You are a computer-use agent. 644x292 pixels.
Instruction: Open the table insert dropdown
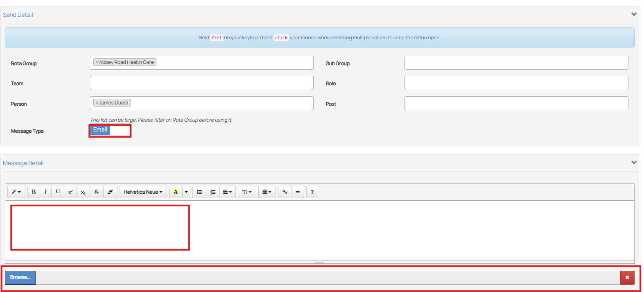pyautogui.click(x=267, y=192)
